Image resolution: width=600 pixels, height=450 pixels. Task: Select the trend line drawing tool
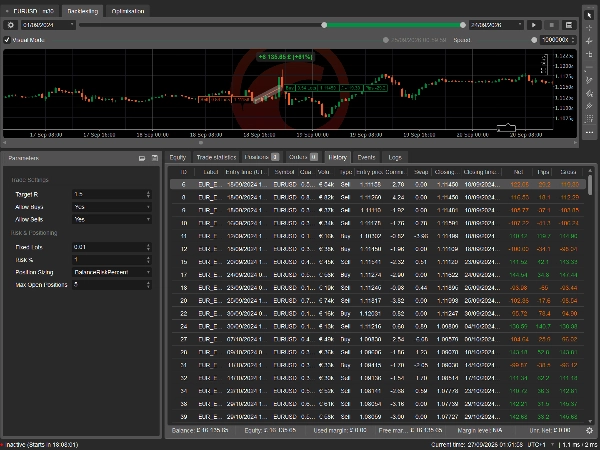pos(589,80)
